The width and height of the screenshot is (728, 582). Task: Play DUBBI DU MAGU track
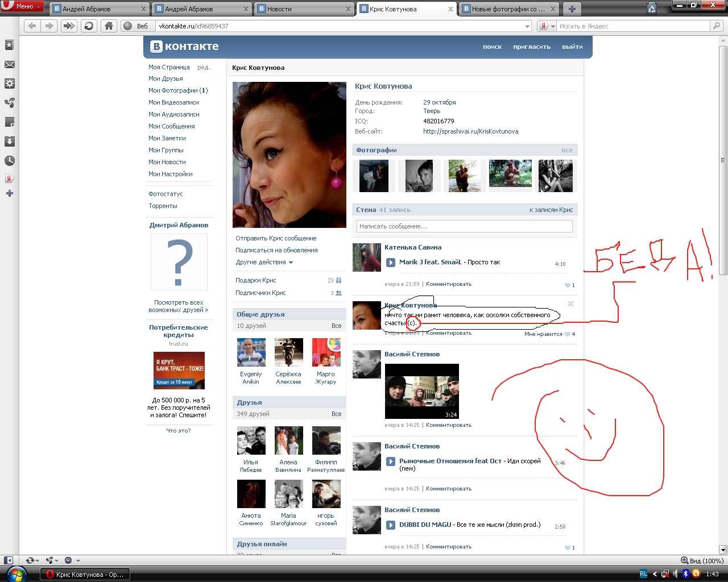391,525
